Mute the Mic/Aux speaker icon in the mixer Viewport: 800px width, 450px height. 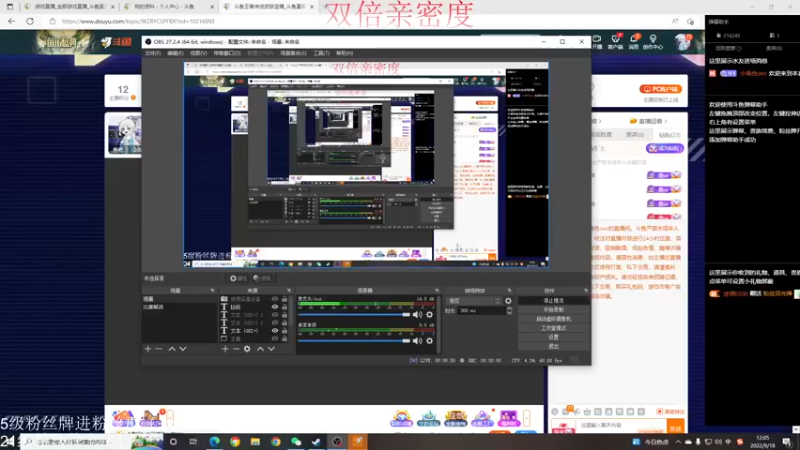(417, 315)
